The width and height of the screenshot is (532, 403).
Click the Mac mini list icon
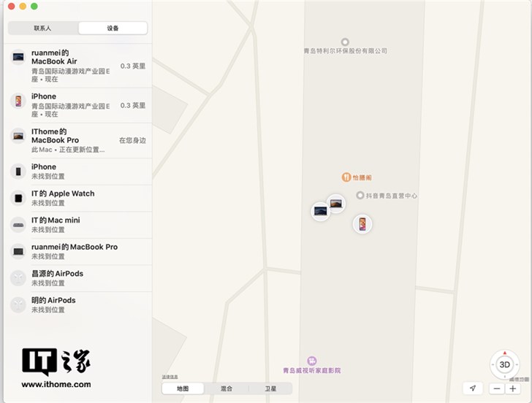click(x=18, y=225)
